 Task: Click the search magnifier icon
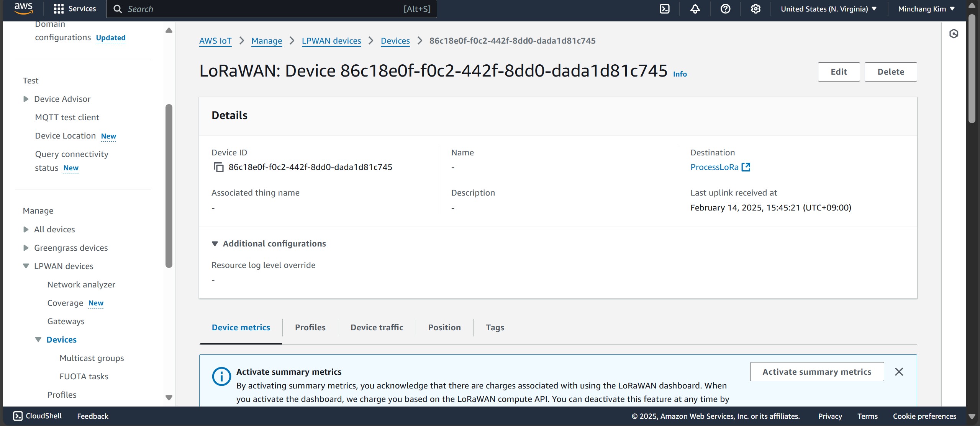(118, 9)
